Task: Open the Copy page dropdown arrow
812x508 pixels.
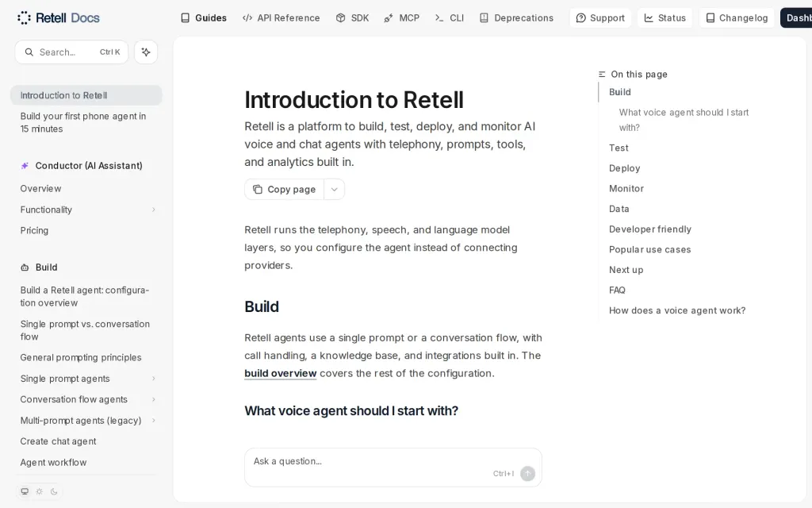Action: 335,189
